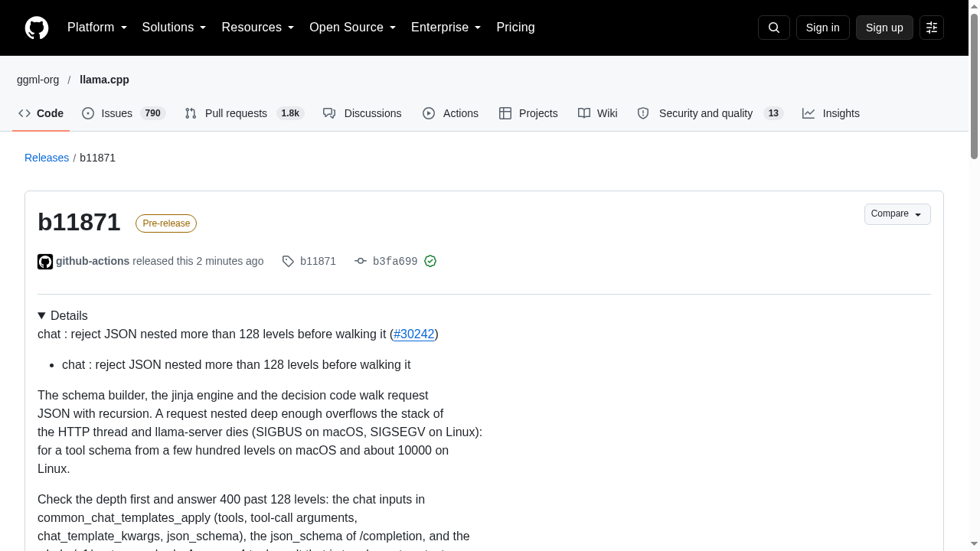This screenshot has height=551, width=980.
Task: Click the Sign in button
Action: [x=823, y=28]
